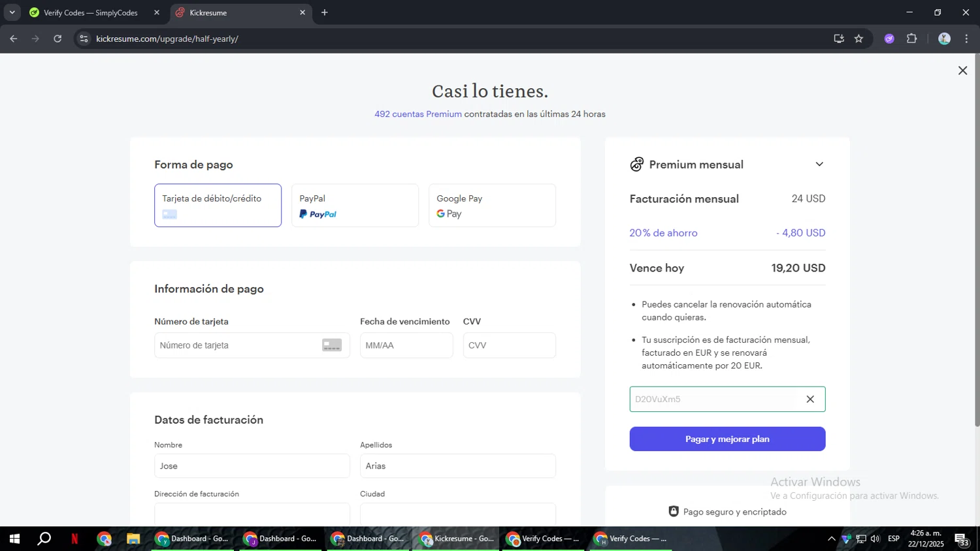Viewport: 980px width, 551px height.
Task: Open the volume control in system tray
Action: (x=875, y=539)
